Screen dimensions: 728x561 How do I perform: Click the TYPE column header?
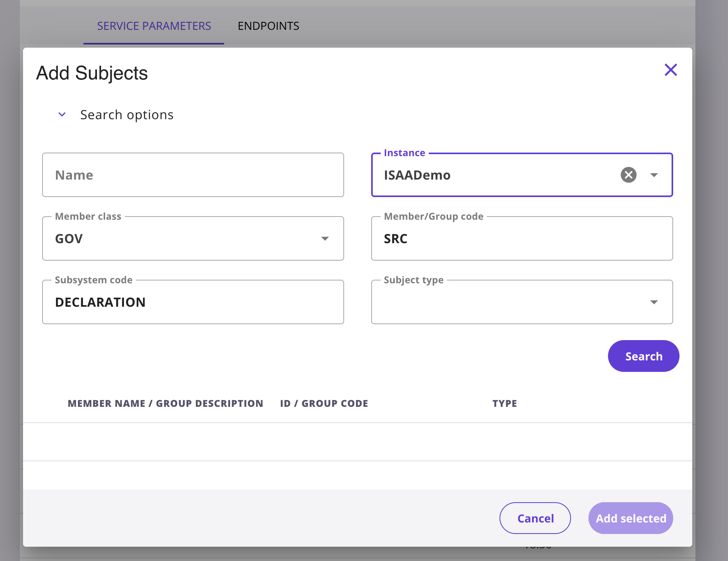pos(505,403)
